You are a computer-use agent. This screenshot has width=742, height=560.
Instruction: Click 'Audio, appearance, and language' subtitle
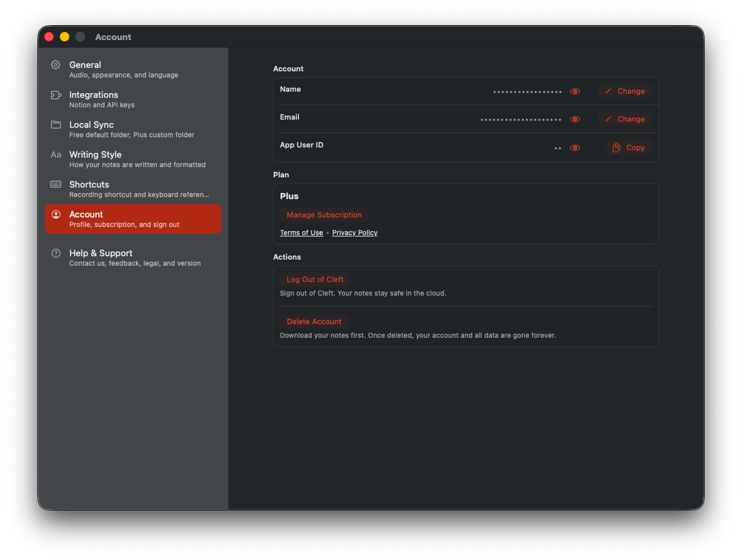coord(124,75)
